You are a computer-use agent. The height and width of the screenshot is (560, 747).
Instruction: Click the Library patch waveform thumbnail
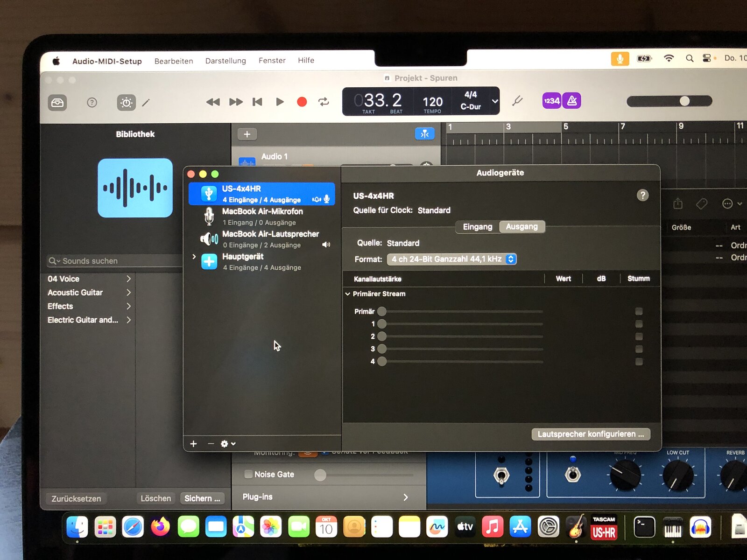(x=135, y=188)
